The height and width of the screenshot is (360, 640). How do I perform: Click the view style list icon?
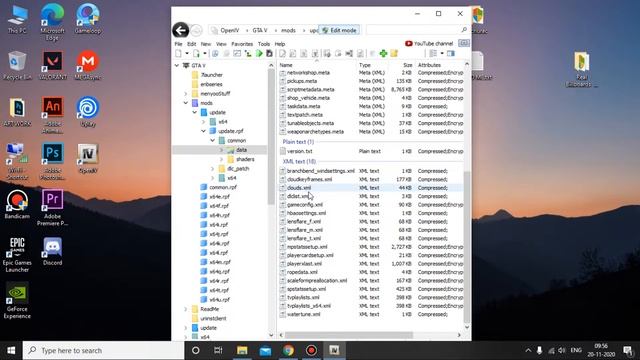click(433, 53)
